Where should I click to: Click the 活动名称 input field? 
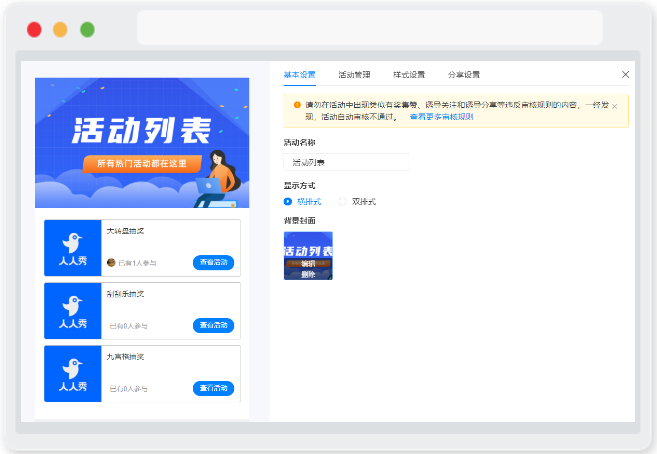(346, 162)
